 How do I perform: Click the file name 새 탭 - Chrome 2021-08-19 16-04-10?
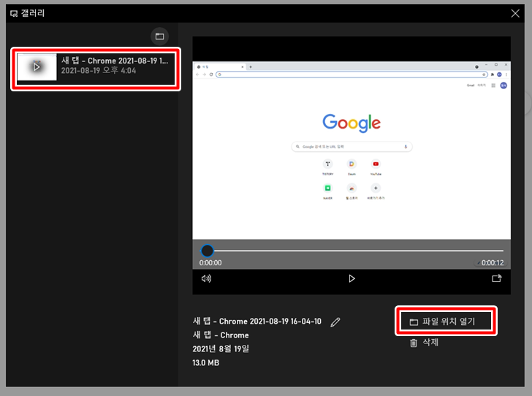pos(256,321)
